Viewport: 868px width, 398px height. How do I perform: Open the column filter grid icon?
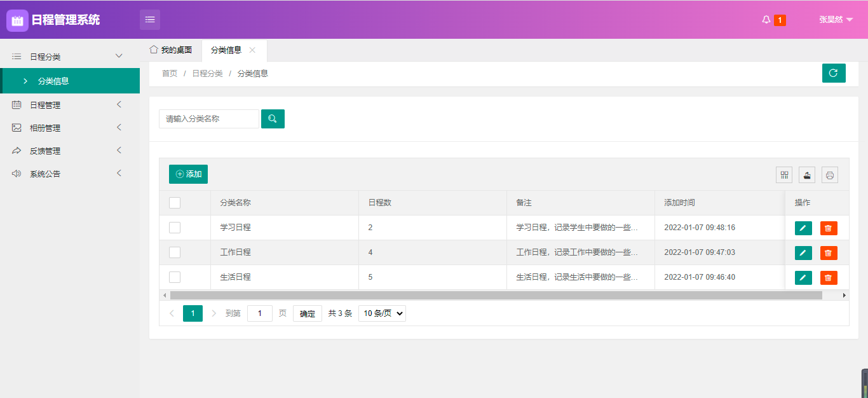pyautogui.click(x=784, y=175)
